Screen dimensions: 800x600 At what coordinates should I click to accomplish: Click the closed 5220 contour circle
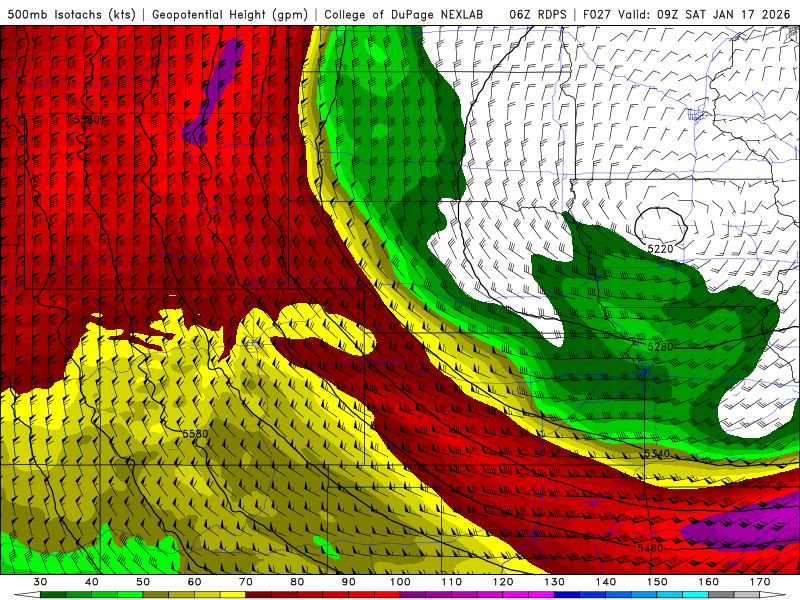pyautogui.click(x=661, y=225)
